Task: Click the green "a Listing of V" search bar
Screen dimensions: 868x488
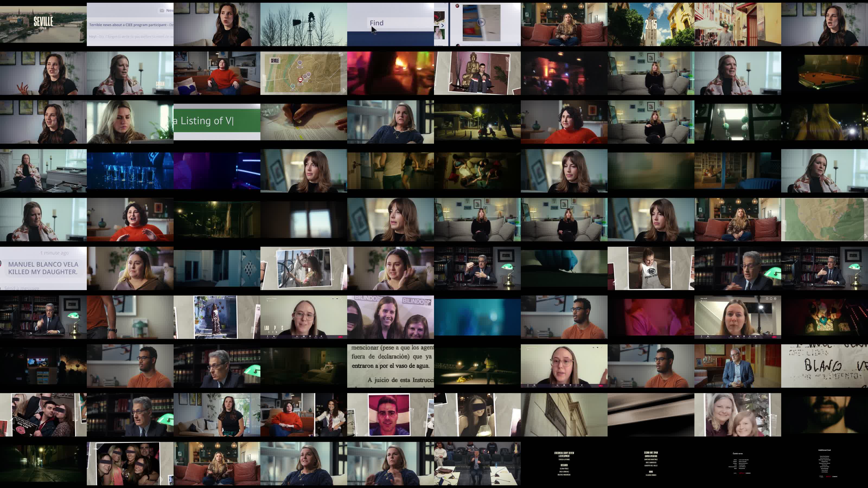Action: click(217, 121)
